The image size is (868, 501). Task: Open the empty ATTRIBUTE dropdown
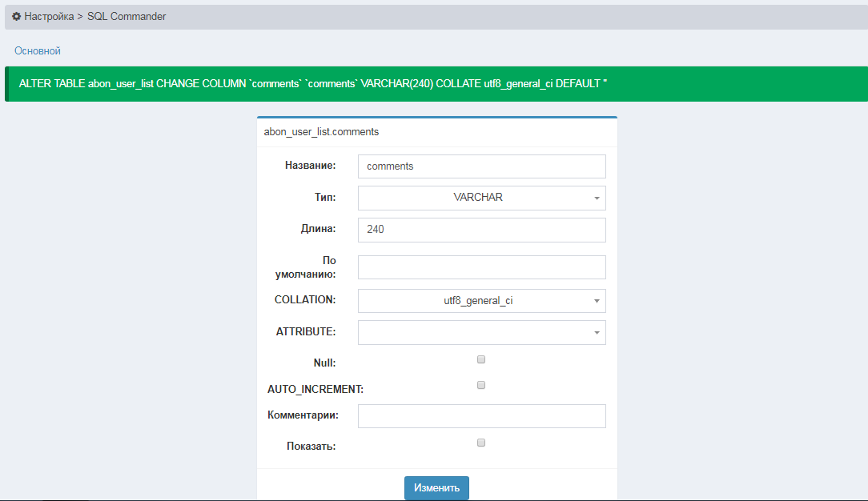pyautogui.click(x=481, y=332)
